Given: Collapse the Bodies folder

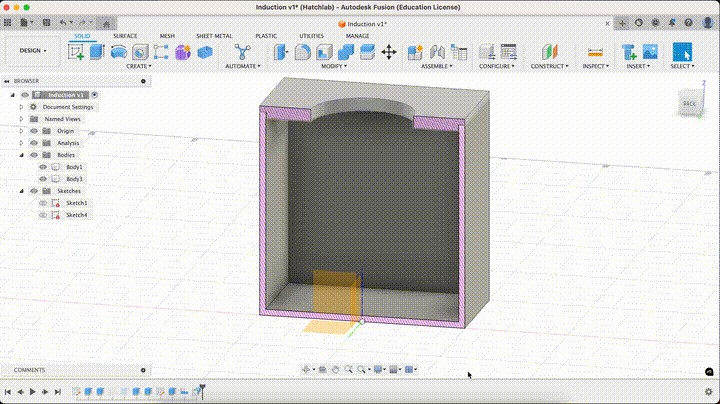Looking at the screenshot, I should tap(21, 155).
